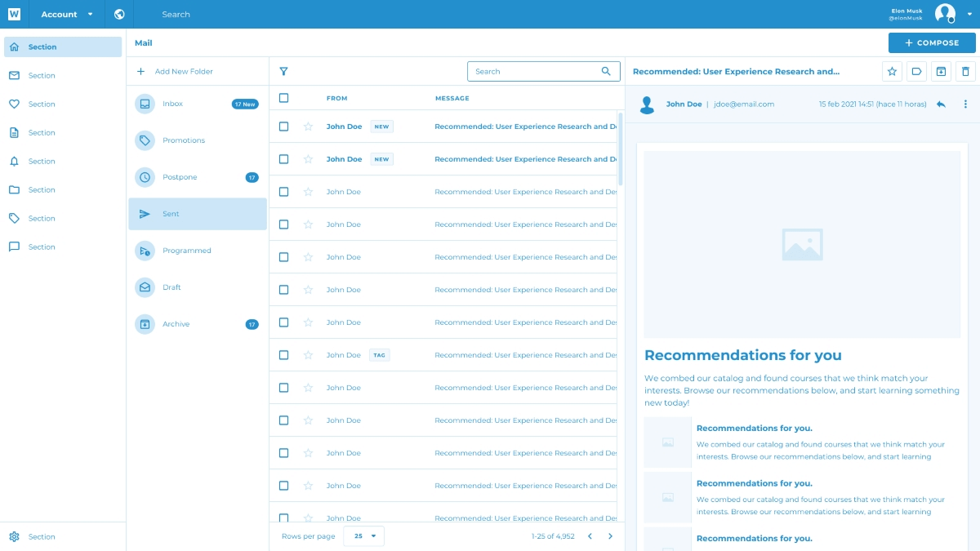Viewport: 980px width, 551px height.
Task: Click the mail list search field
Action: coord(535,72)
